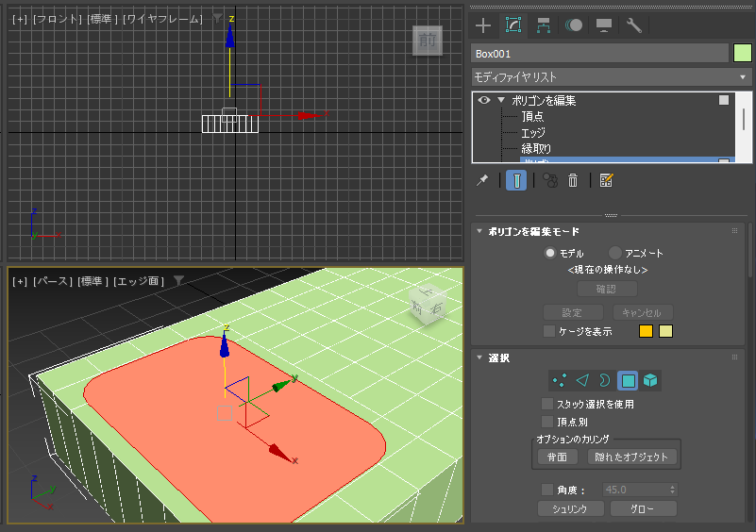Click red X-axis arrow in front viewport
756x532 pixels.
point(309,116)
